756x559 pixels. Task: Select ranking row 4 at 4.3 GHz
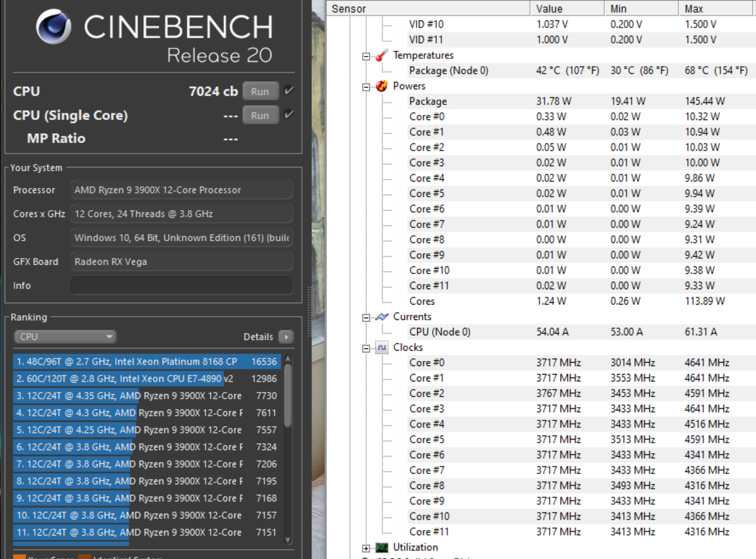[x=147, y=413]
